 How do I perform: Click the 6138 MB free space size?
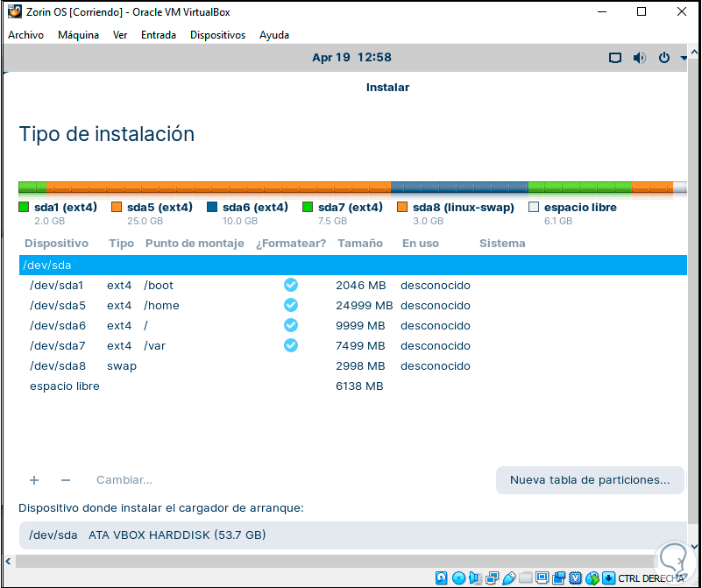coord(359,386)
